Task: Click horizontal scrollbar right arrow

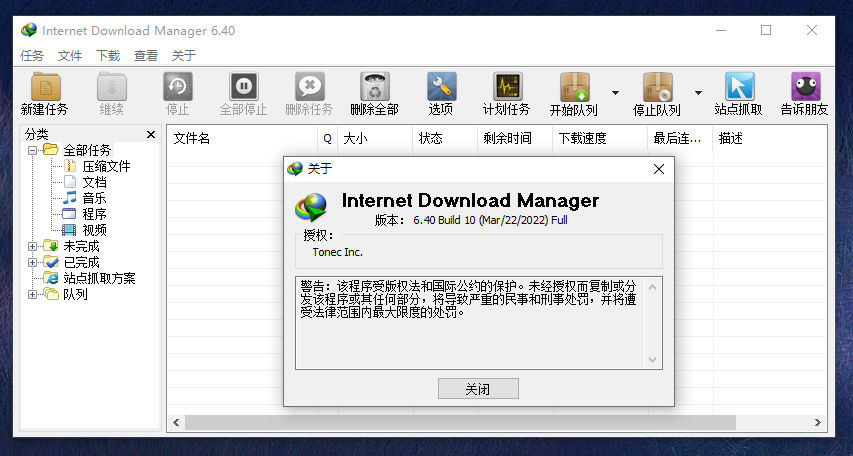Action: [818, 422]
